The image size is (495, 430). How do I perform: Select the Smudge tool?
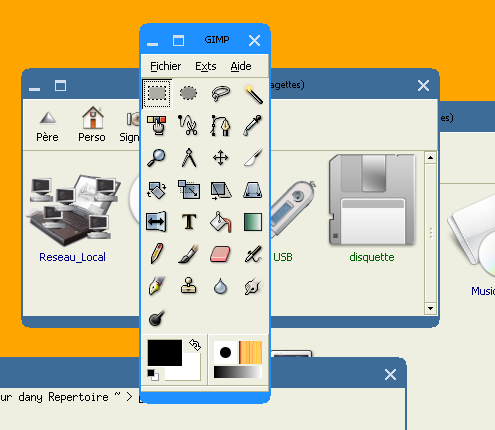click(253, 286)
